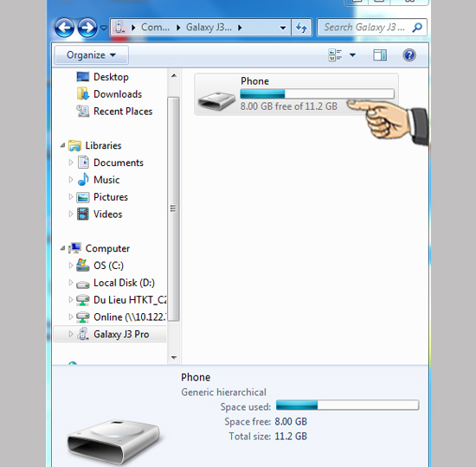The image size is (476, 467).
Task: Click the search magnifier icon
Action: coord(417,28)
